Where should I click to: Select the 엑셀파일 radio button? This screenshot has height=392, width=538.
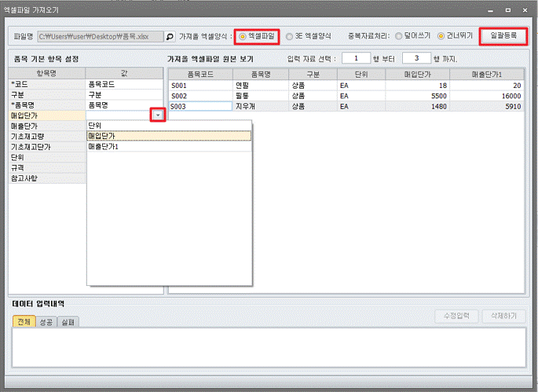[243, 36]
